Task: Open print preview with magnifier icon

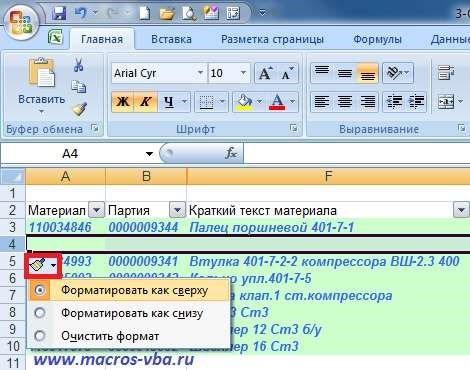Action: [189, 13]
